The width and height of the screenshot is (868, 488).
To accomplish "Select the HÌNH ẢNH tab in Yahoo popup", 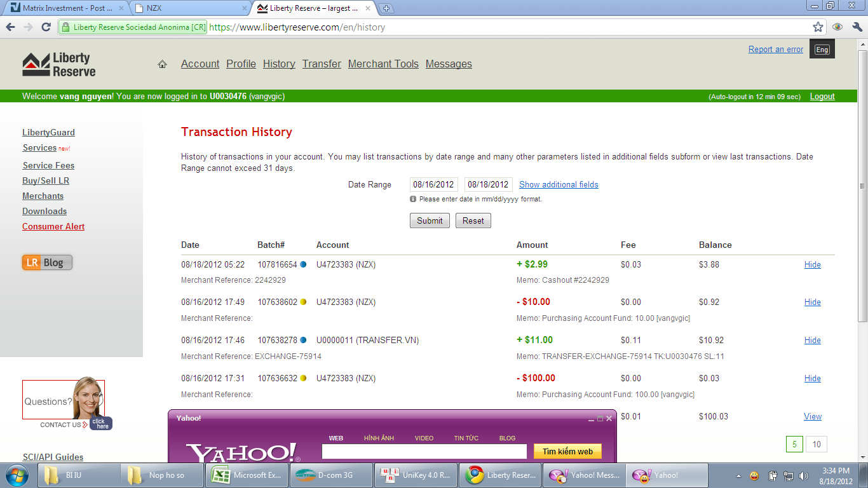I will tap(379, 438).
